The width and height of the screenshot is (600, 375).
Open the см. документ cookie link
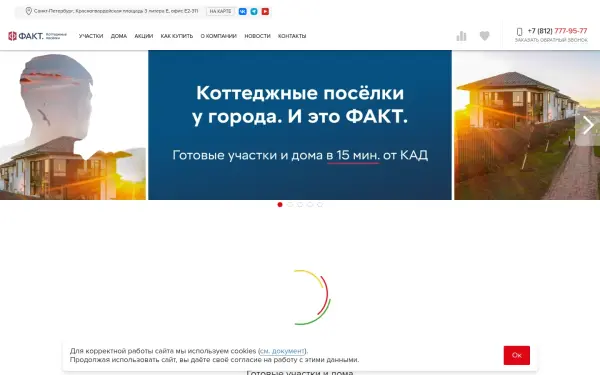pyautogui.click(x=282, y=351)
